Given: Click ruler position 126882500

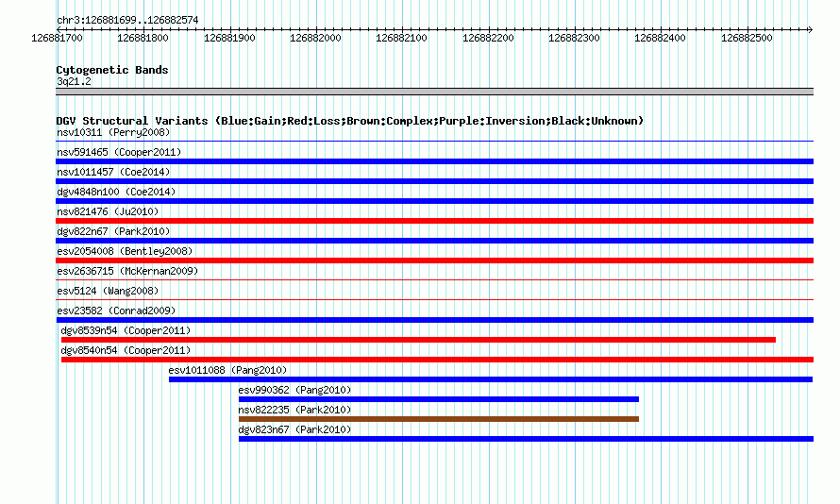Looking at the screenshot, I should (747, 38).
